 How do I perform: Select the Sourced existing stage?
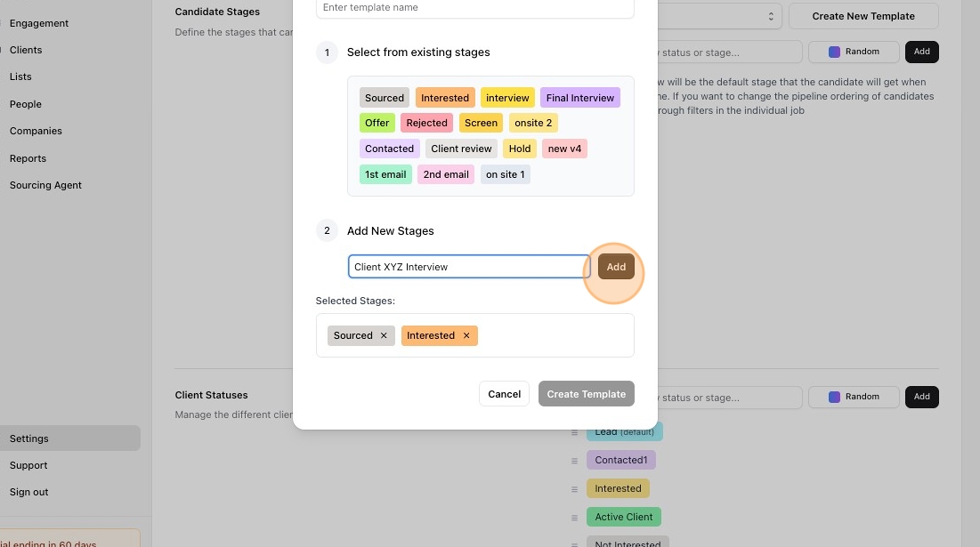[385, 98]
